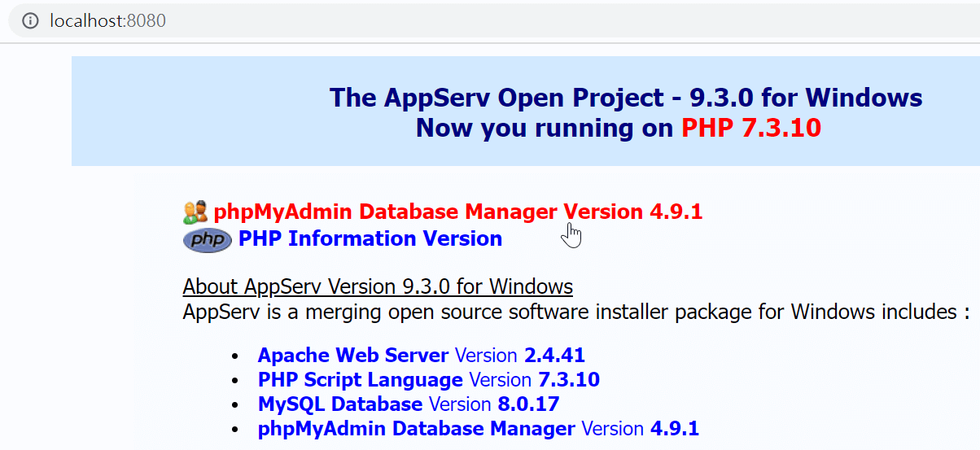Viewport: 980px width, 450px height.
Task: Click the MySQL version number 8.0.17
Action: tap(528, 404)
